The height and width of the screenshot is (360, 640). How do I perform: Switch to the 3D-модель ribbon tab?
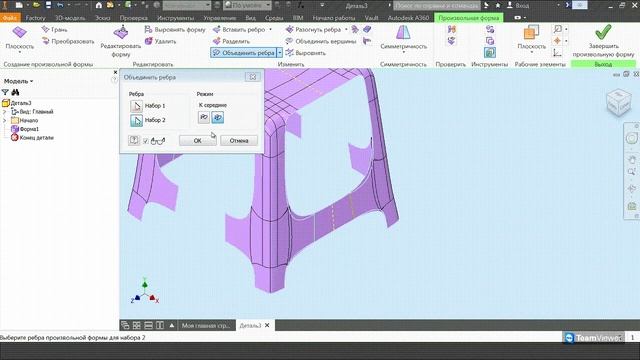(70, 18)
